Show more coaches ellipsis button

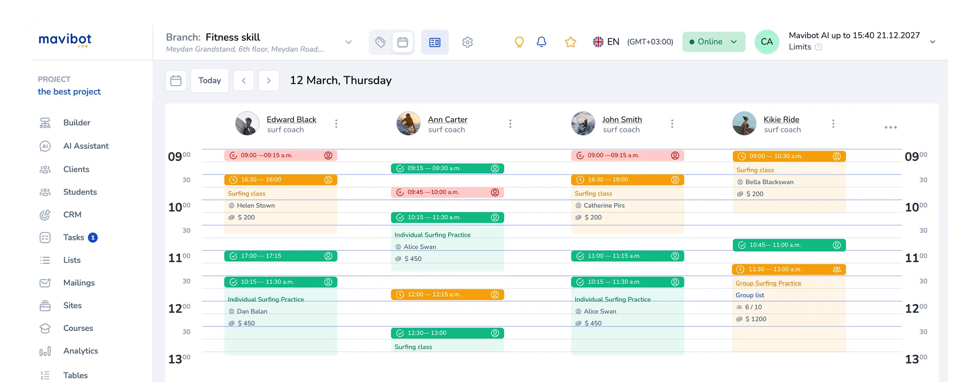891,127
